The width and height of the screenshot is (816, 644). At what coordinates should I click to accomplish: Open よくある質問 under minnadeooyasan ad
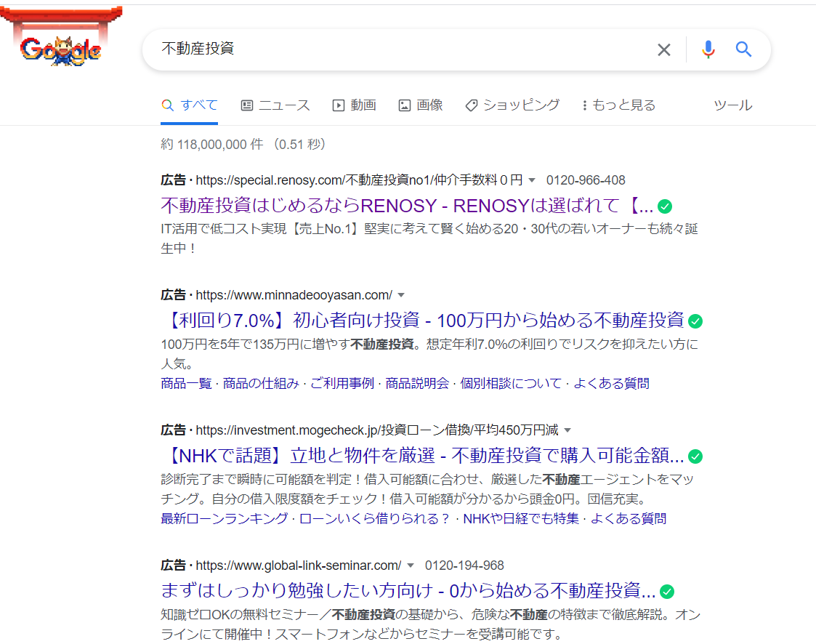pos(612,384)
